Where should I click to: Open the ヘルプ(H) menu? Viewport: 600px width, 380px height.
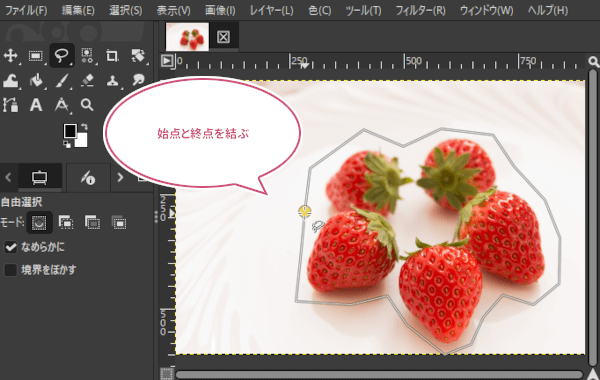coord(548,10)
